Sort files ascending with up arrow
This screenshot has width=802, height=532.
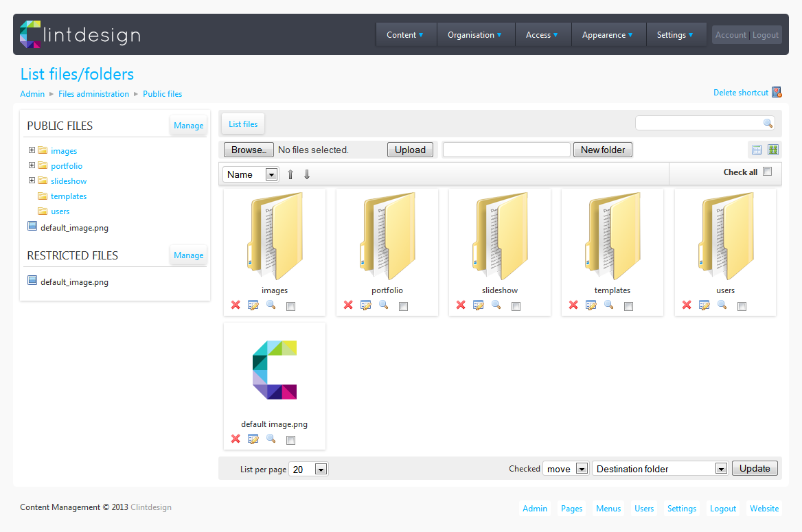tap(290, 174)
